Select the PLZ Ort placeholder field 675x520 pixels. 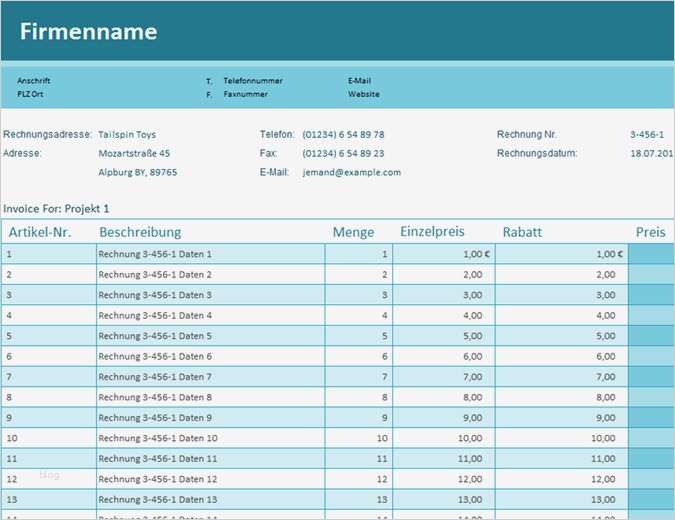click(30, 94)
